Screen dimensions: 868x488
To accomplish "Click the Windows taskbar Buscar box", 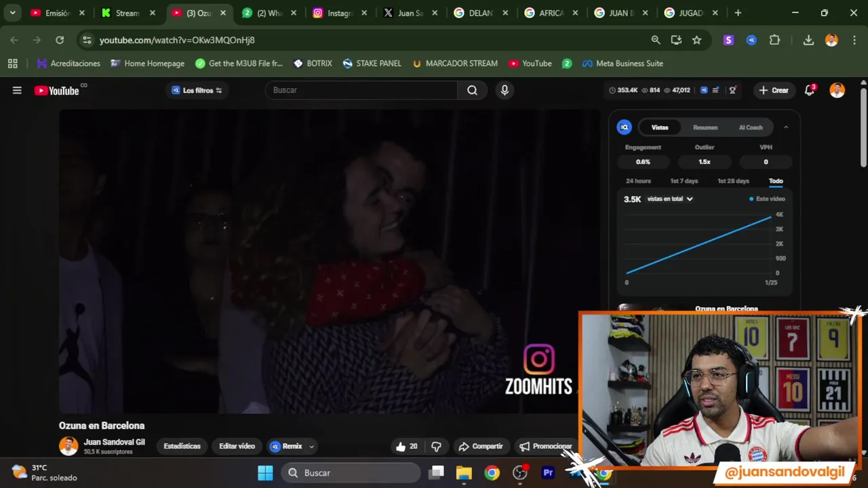I will [351, 472].
